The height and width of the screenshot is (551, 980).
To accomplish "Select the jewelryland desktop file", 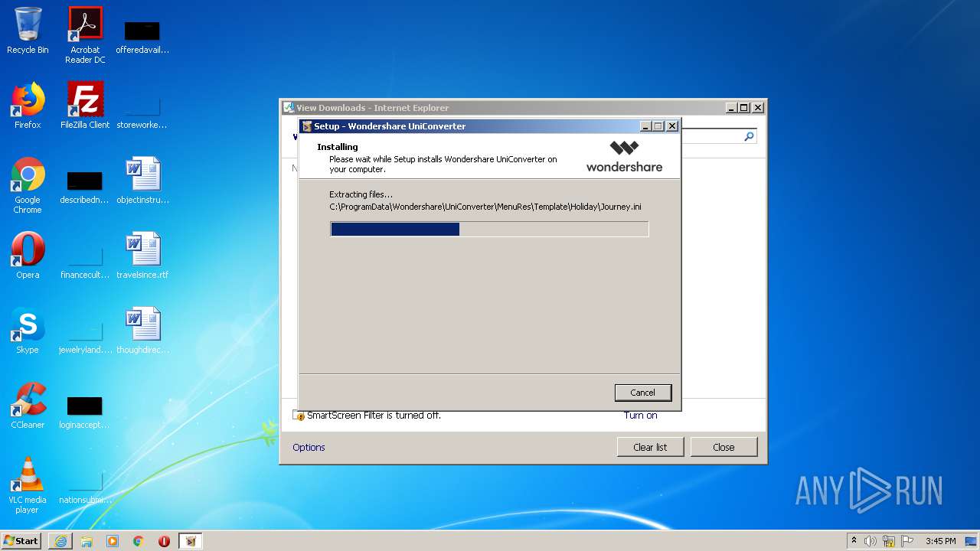I will (85, 337).
